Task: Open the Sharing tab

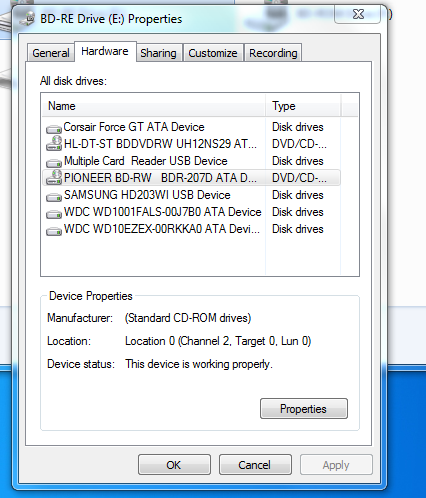Action: coord(158,53)
